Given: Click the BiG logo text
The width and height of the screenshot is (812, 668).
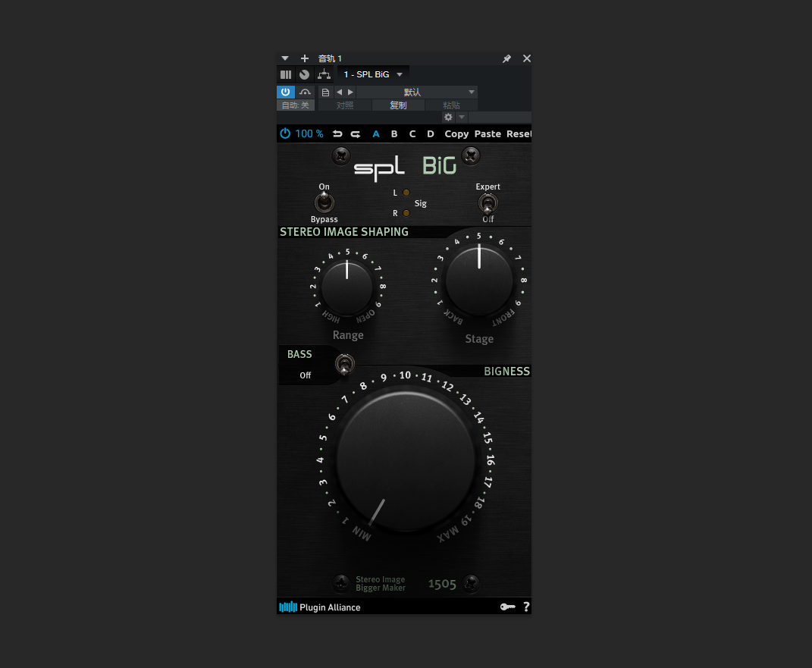Looking at the screenshot, I should (439, 166).
